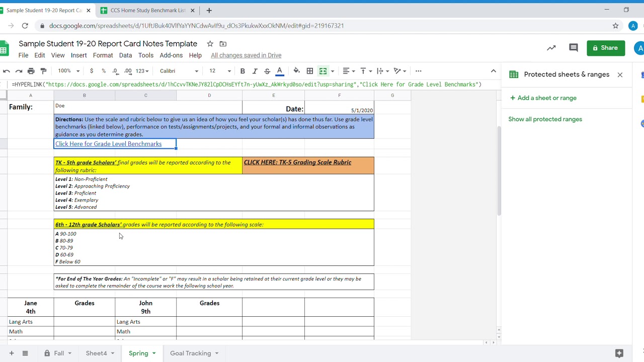Open the fill color picker
The image size is (644, 362).
tap(297, 71)
